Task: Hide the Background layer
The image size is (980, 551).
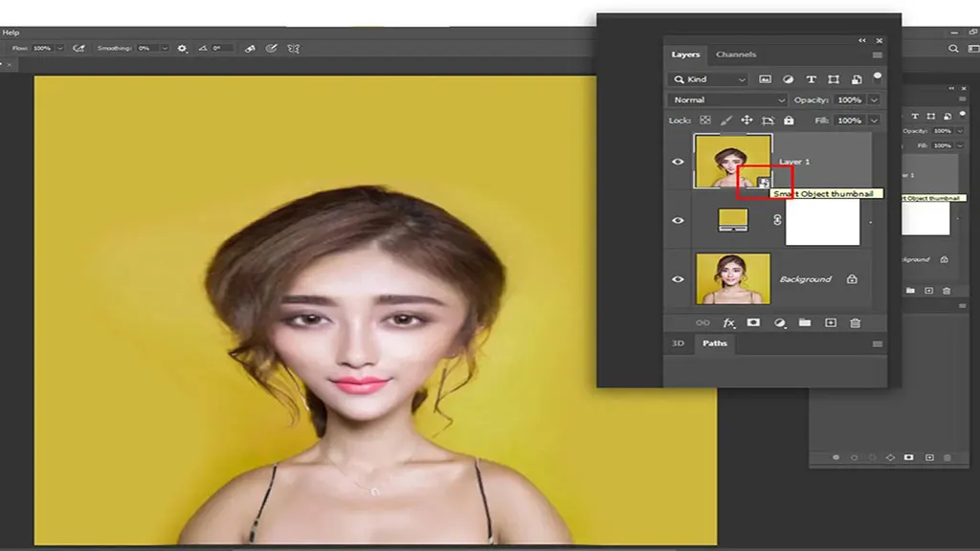Action: click(x=678, y=279)
